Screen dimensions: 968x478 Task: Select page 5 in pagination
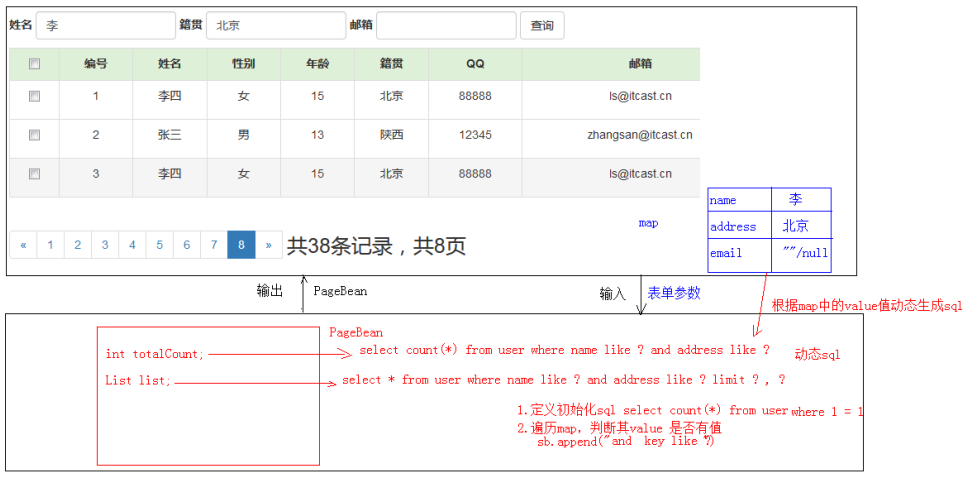click(159, 245)
